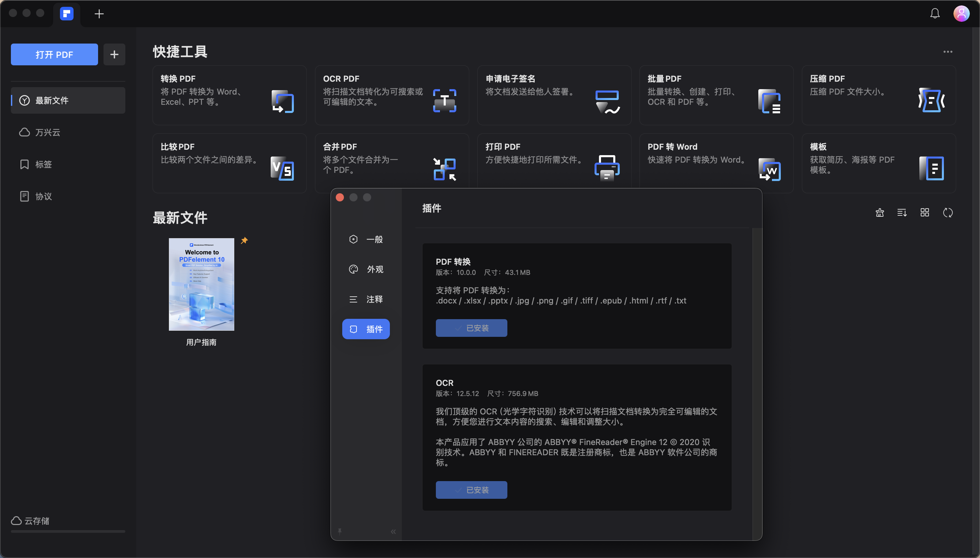The image size is (980, 558).
Task: Click the 比较 PDF compare icon
Action: [282, 168]
